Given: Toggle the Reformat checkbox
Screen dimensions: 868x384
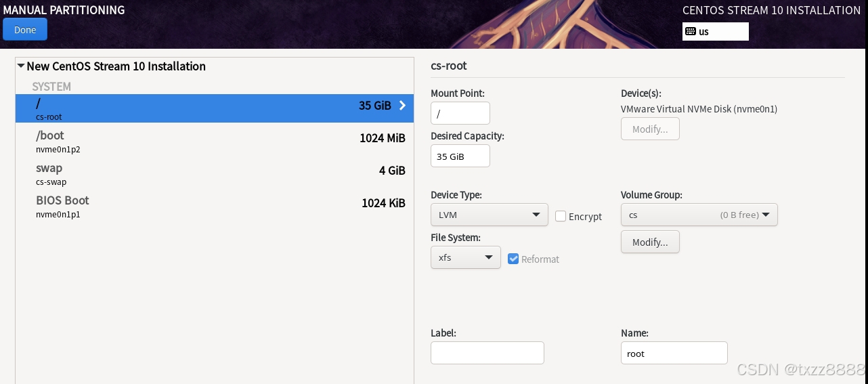Looking at the screenshot, I should click(x=513, y=259).
